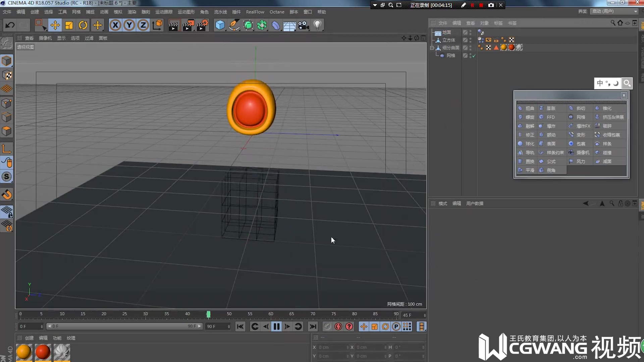Add a cube primitive object

220,25
